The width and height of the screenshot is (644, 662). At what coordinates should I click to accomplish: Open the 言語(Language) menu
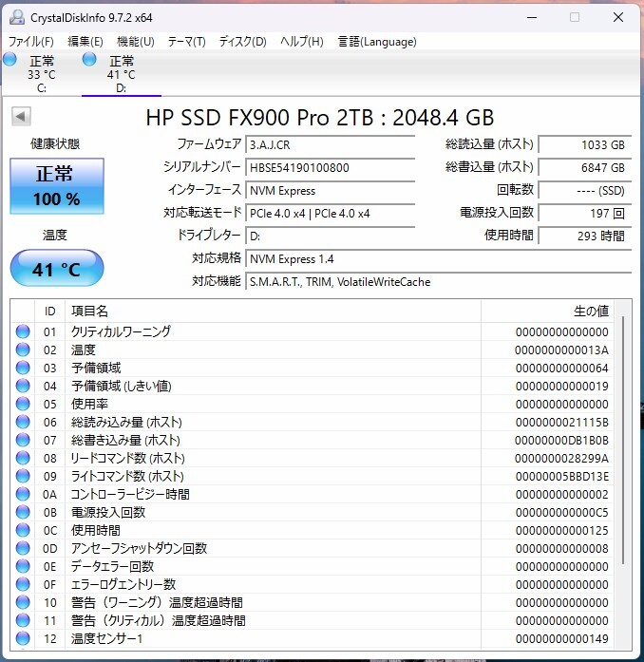tap(377, 42)
